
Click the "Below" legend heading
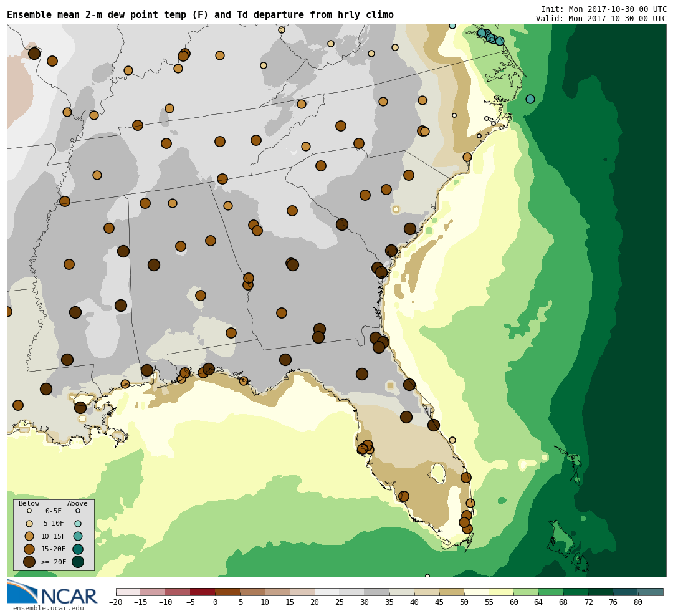click(x=29, y=503)
